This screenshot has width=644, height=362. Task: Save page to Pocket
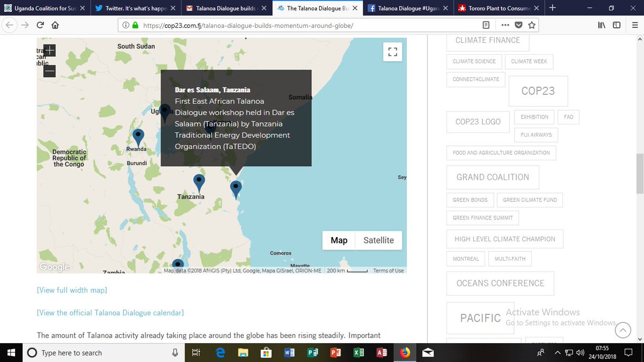[518, 25]
